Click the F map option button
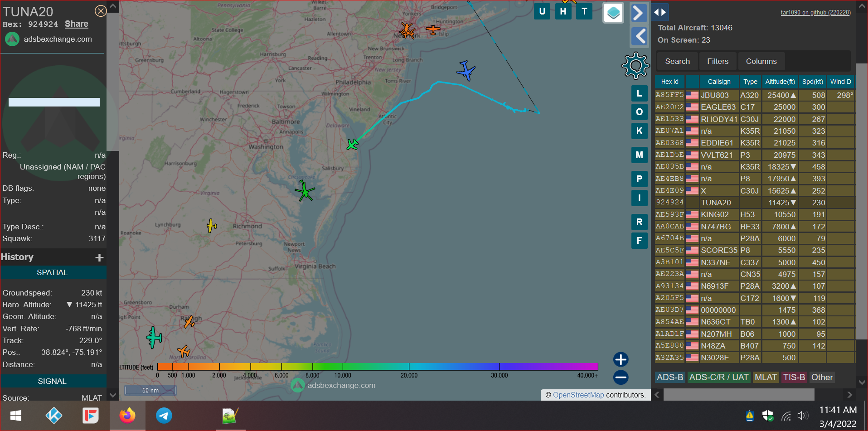The image size is (868, 431). coord(639,241)
